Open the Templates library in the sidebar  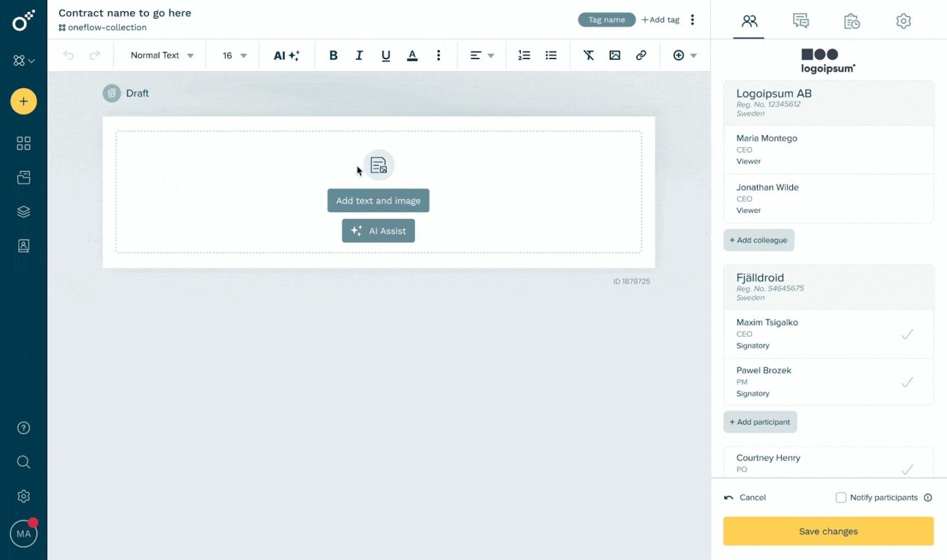pyautogui.click(x=24, y=211)
